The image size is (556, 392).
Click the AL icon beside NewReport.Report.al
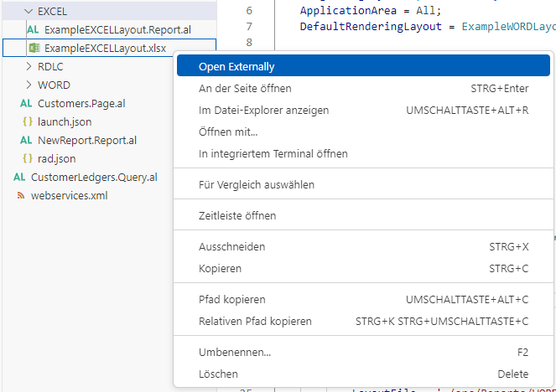26,140
